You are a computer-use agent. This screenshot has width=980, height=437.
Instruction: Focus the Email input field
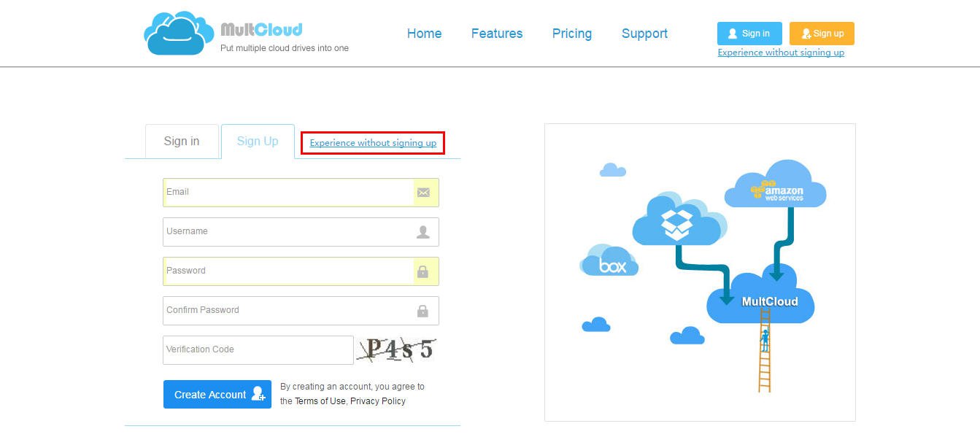coord(301,193)
